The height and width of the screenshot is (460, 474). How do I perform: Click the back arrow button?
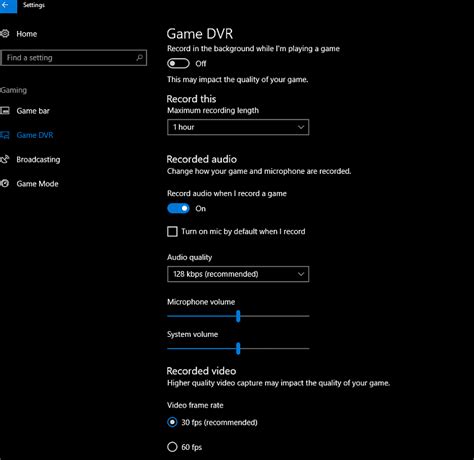(x=7, y=6)
